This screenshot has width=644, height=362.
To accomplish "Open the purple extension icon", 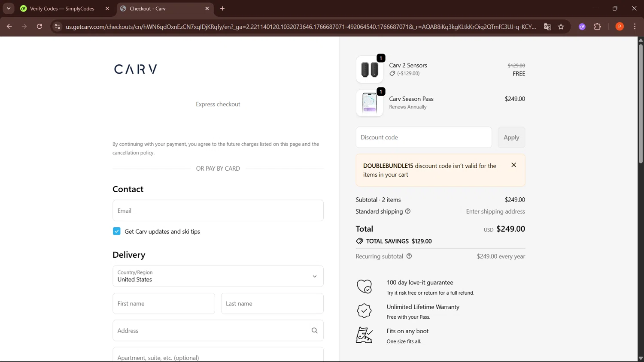I will coord(582,27).
